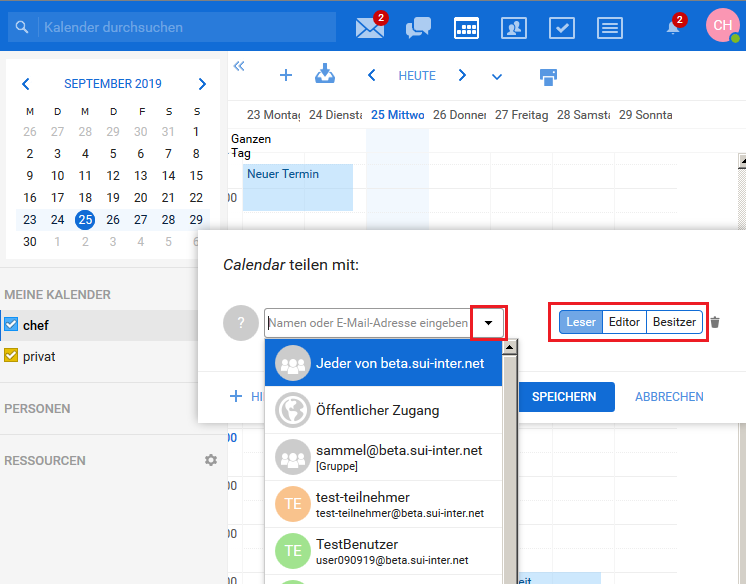Click the import calendar download icon
Image resolution: width=746 pixels, height=584 pixels.
(x=325, y=75)
